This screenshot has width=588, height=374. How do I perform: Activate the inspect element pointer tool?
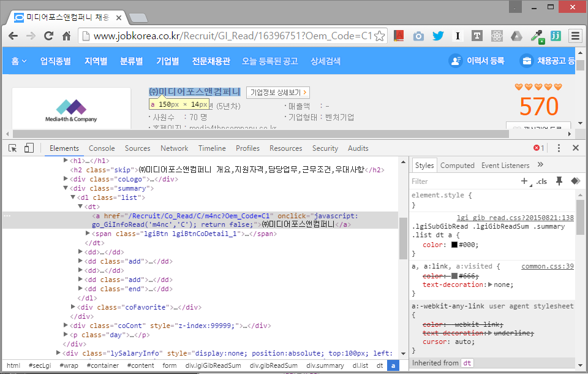click(13, 148)
